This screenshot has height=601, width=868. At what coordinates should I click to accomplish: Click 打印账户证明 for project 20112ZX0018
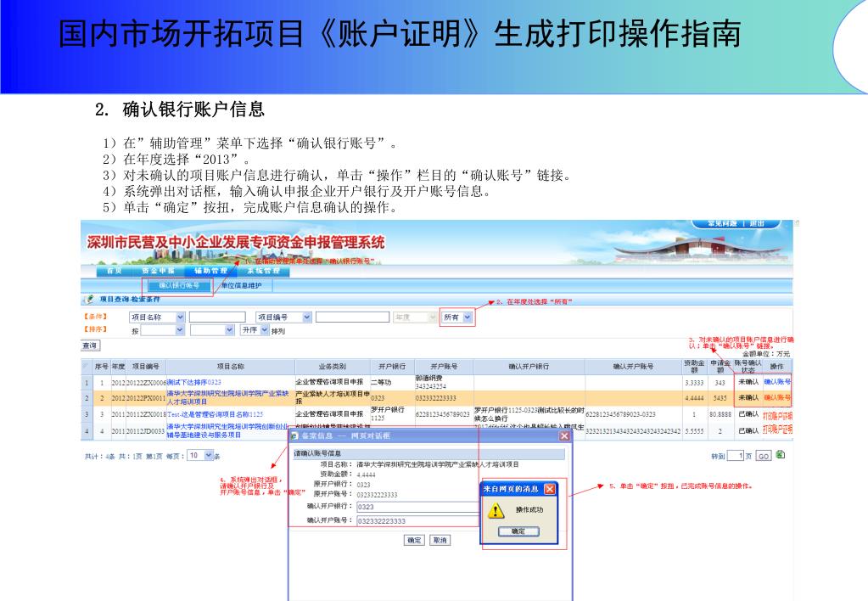(778, 415)
